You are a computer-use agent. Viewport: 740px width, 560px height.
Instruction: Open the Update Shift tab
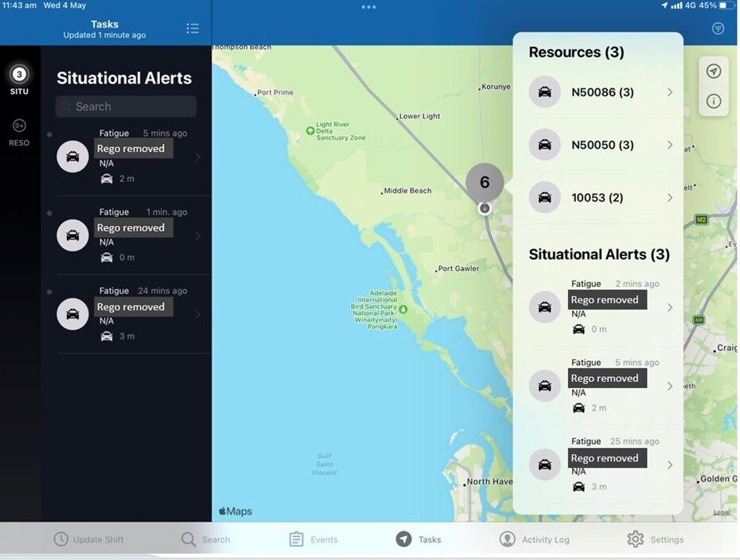[x=89, y=539]
